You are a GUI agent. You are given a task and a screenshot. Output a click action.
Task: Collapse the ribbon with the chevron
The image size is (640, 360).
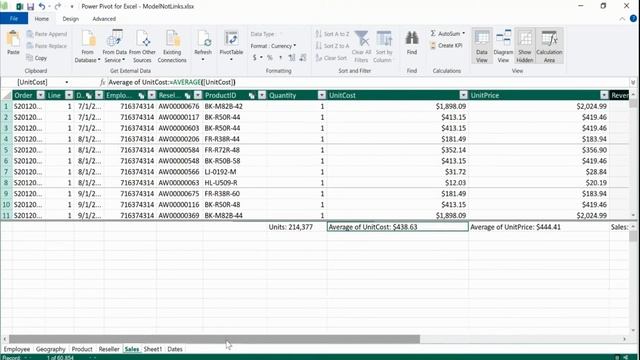(622, 19)
